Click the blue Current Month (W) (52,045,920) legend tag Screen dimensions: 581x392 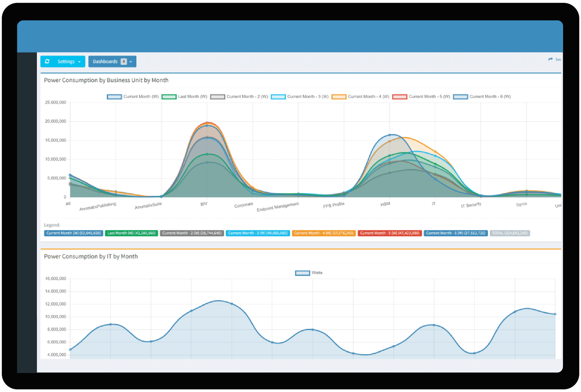tap(73, 233)
